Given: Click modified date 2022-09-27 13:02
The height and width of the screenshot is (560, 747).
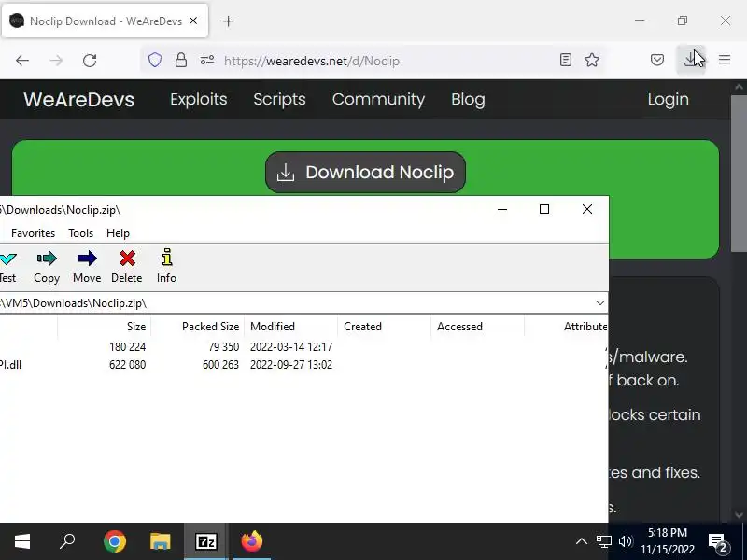Looking at the screenshot, I should click(291, 365).
